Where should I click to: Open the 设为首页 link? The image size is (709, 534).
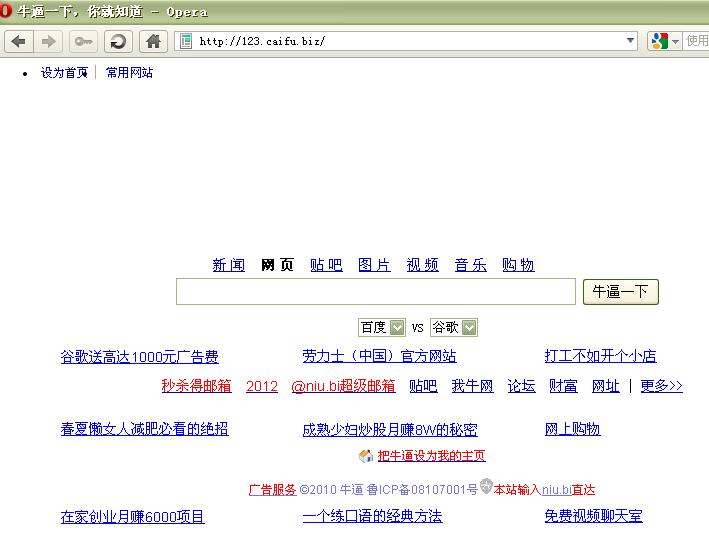tap(64, 72)
